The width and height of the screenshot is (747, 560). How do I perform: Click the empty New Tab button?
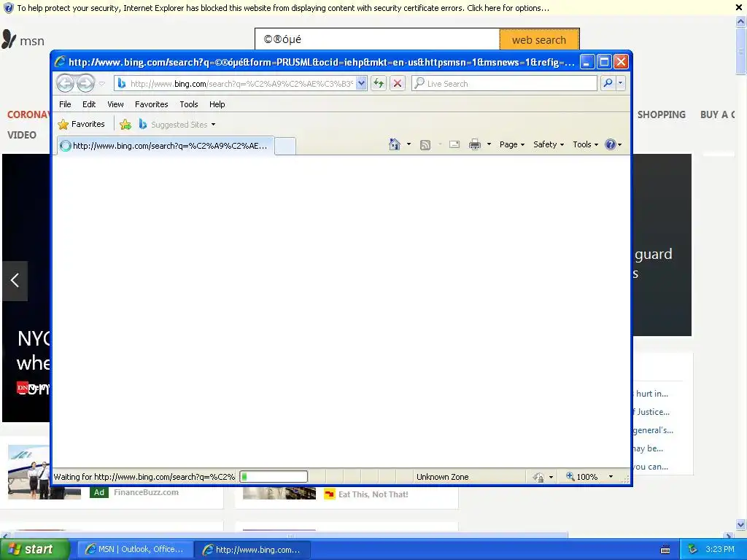[x=285, y=146]
